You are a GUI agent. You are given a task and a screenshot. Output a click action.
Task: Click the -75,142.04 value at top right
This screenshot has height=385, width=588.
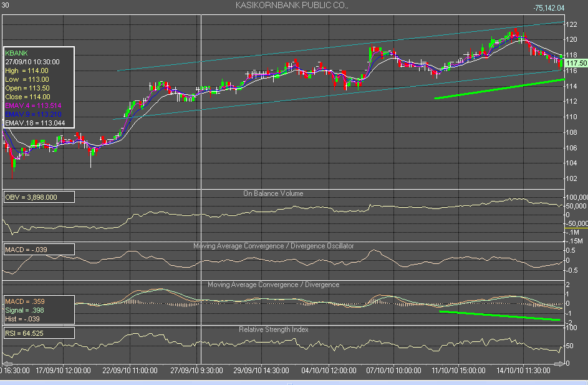click(x=549, y=8)
